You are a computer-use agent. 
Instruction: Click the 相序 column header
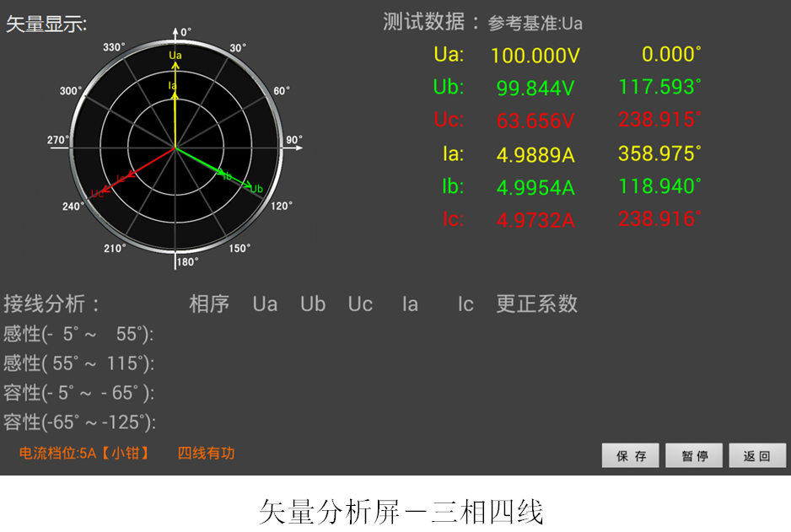coord(209,304)
